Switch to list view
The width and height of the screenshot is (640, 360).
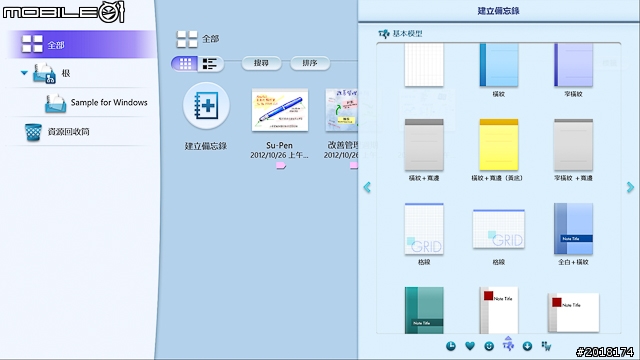pyautogui.click(x=210, y=64)
